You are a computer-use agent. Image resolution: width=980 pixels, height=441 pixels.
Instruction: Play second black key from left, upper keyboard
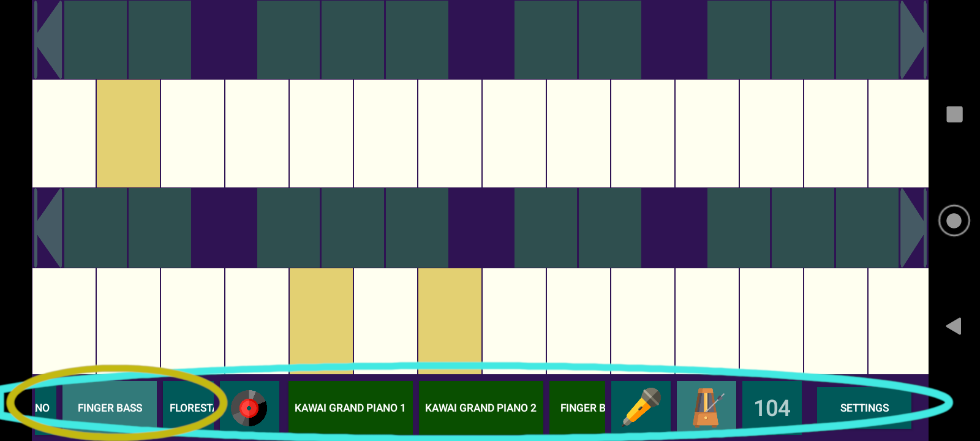point(160,39)
